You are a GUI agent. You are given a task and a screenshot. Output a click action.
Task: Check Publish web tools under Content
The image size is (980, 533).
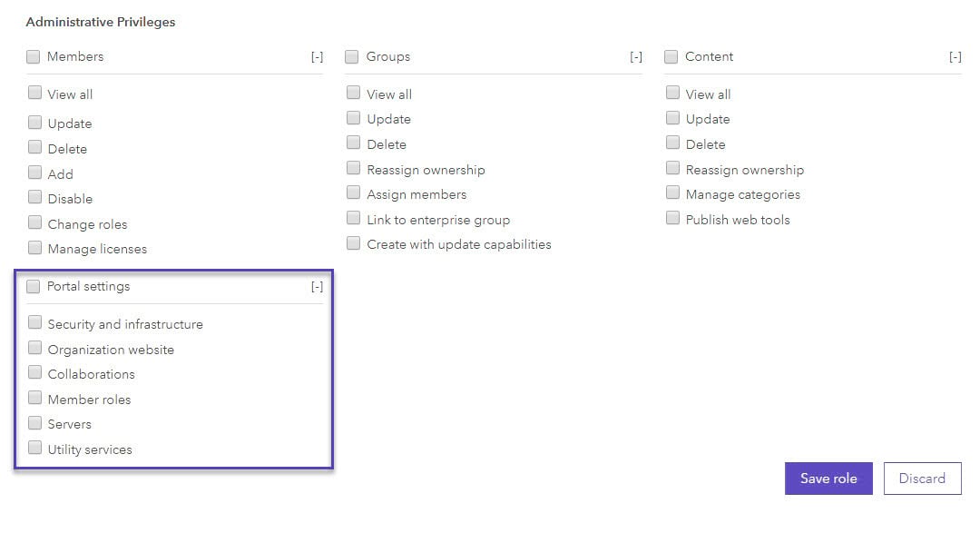(672, 219)
